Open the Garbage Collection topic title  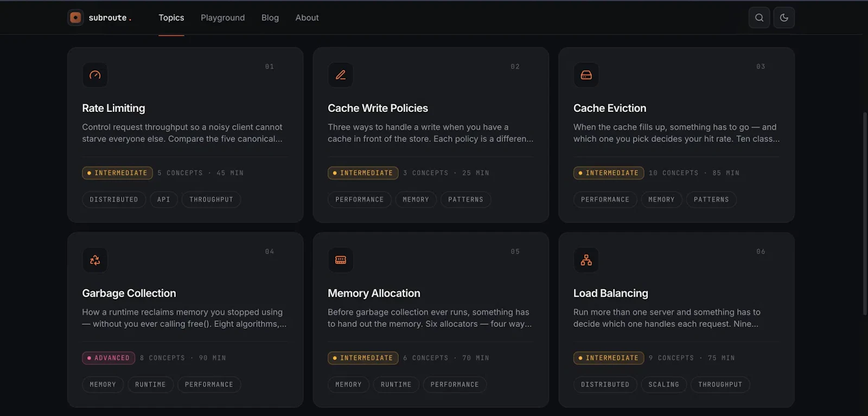[x=129, y=293]
